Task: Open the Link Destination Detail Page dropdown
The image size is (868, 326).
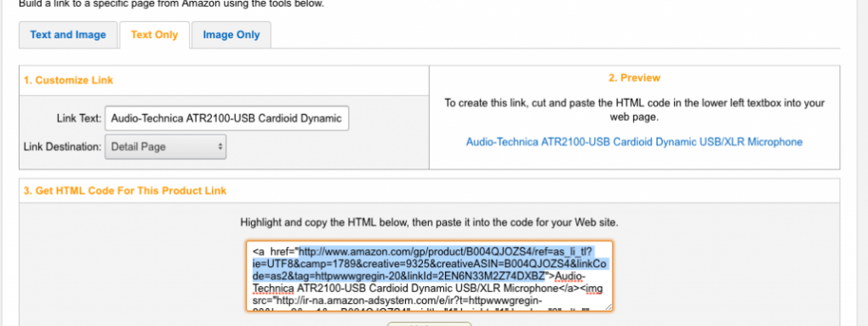Action: click(166, 146)
